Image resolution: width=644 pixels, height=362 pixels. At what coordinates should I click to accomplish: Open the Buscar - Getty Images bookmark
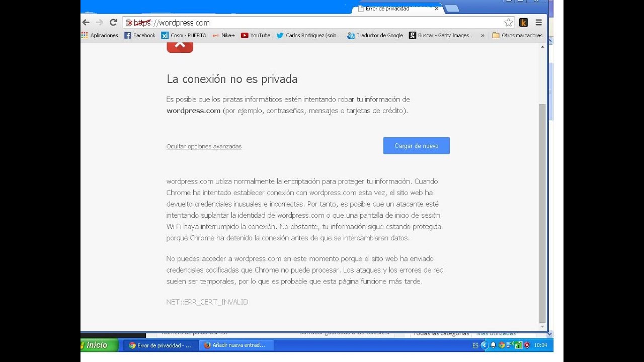(x=441, y=36)
